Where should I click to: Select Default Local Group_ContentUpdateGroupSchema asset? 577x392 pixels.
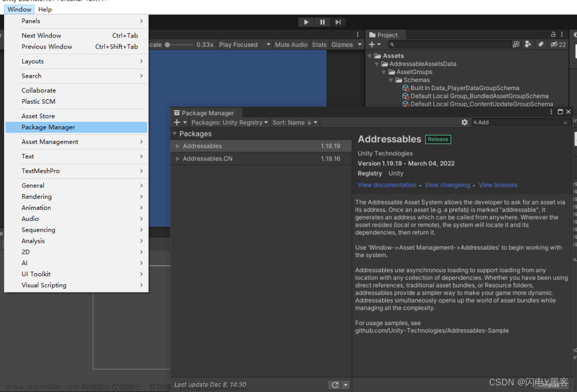(481, 104)
